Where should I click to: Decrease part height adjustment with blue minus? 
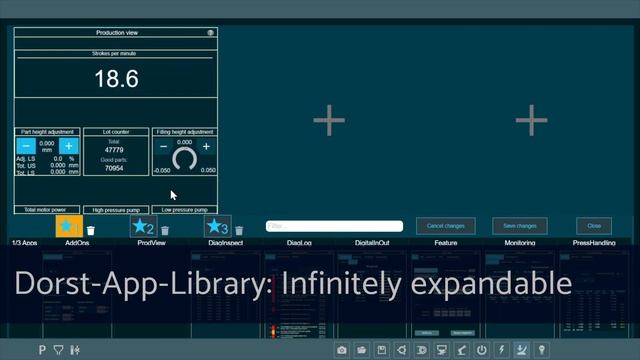(x=26, y=146)
